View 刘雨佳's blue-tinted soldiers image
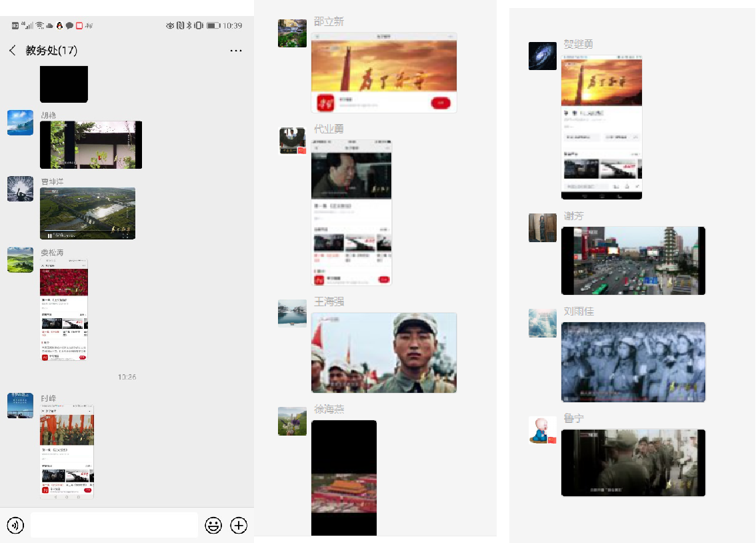Screen dimensions: 756x543 (x=633, y=362)
